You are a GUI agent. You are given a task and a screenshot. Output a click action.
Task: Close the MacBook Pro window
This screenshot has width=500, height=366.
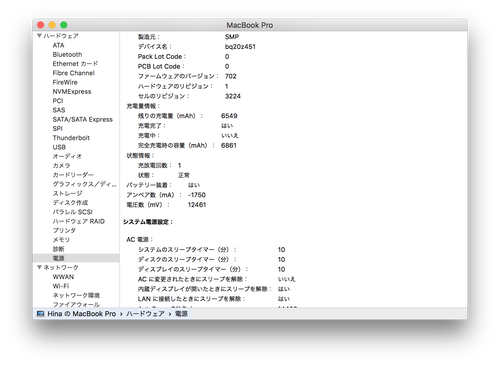[41, 25]
